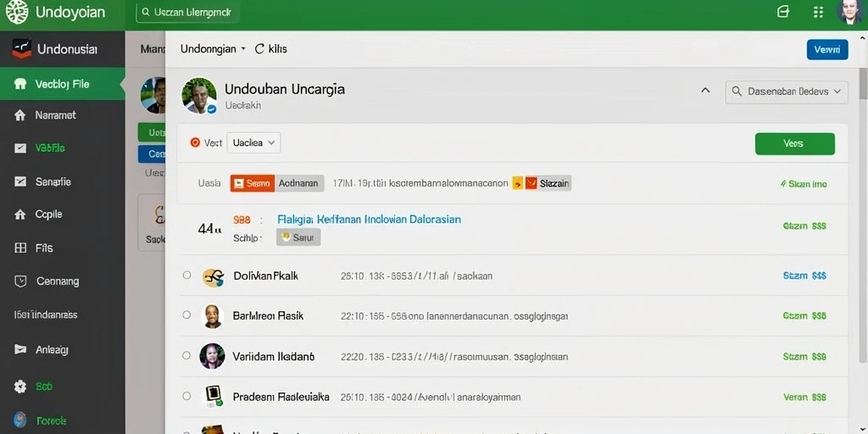Open the Flakgiai Kerffanan Indowian Dalorasian link
This screenshot has height=434, width=868.
(370, 220)
